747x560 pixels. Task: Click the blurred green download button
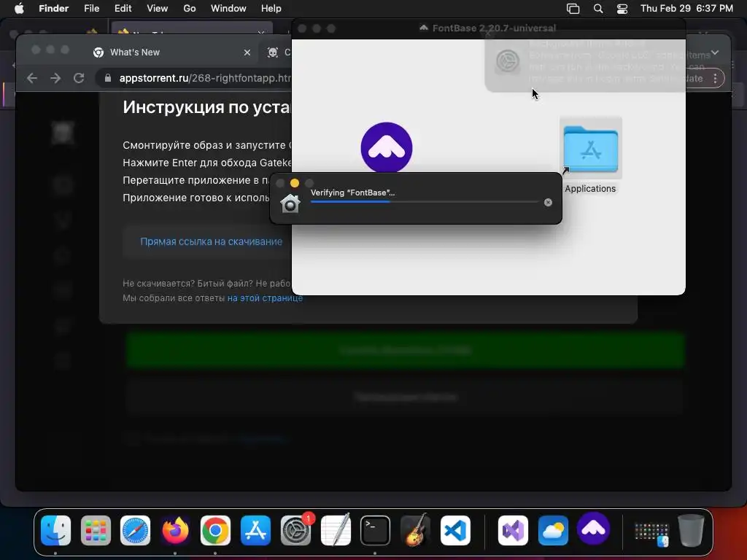[x=405, y=351]
